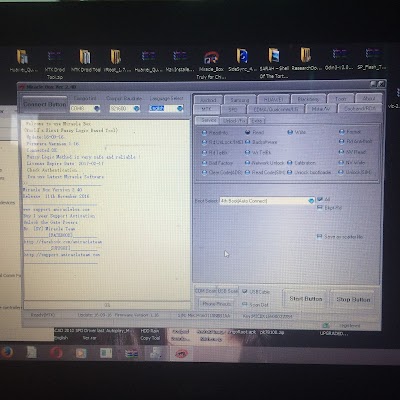Click the Opera icon in the taskbar
The height and width of the screenshot is (400, 400).
tap(56, 353)
